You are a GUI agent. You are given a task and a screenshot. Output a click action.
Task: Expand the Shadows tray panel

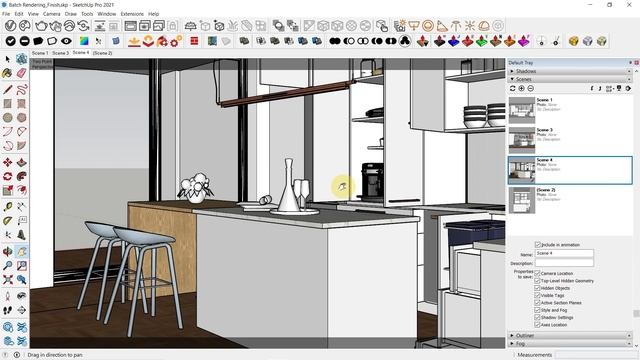pyautogui.click(x=569, y=71)
